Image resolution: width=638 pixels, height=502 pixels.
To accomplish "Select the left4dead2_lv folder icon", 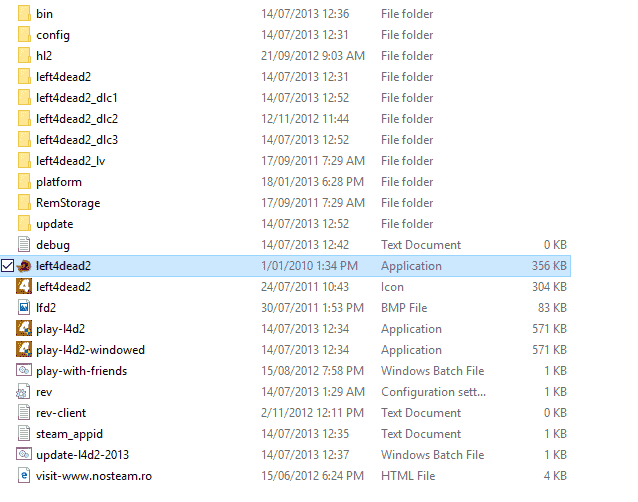I will 24,161.
